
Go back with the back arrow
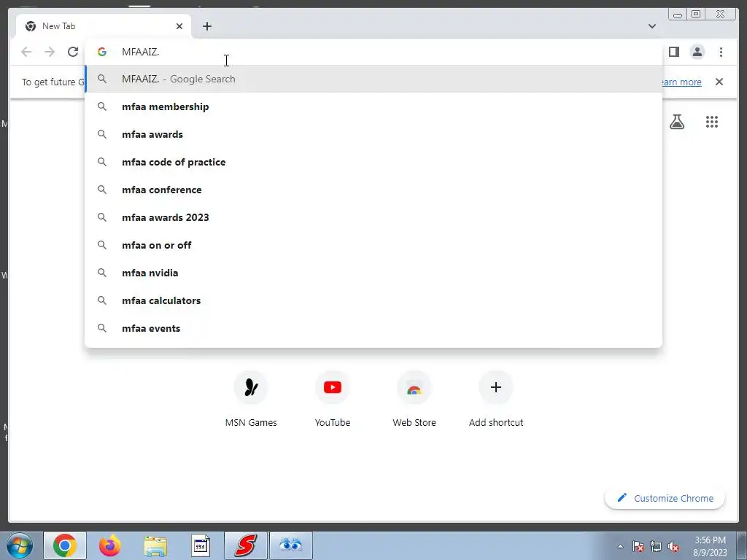click(x=26, y=52)
